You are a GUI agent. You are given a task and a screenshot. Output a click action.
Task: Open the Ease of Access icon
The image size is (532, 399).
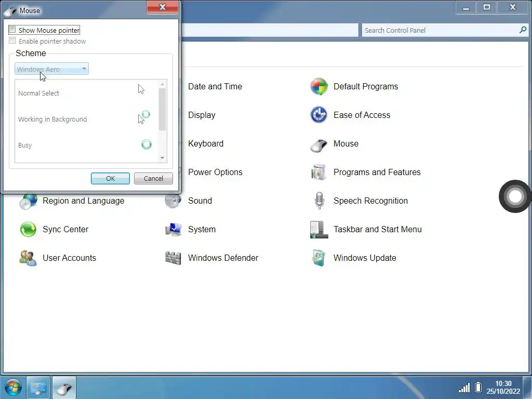tap(319, 115)
